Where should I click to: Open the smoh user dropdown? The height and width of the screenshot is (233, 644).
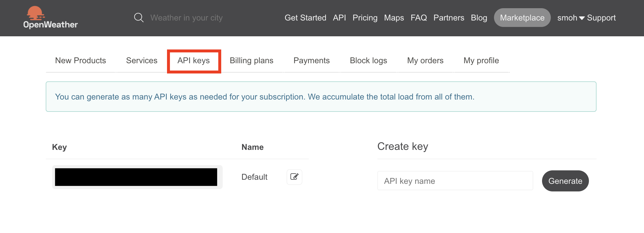(x=571, y=18)
